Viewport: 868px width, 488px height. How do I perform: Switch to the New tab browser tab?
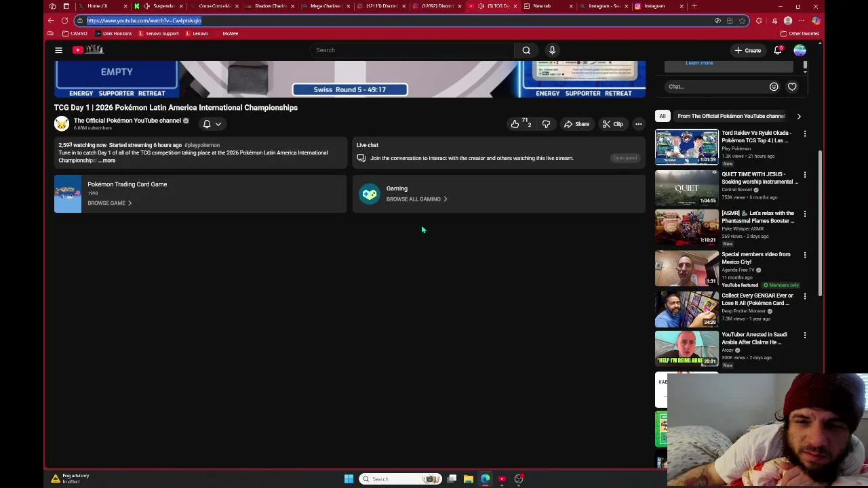click(548, 6)
